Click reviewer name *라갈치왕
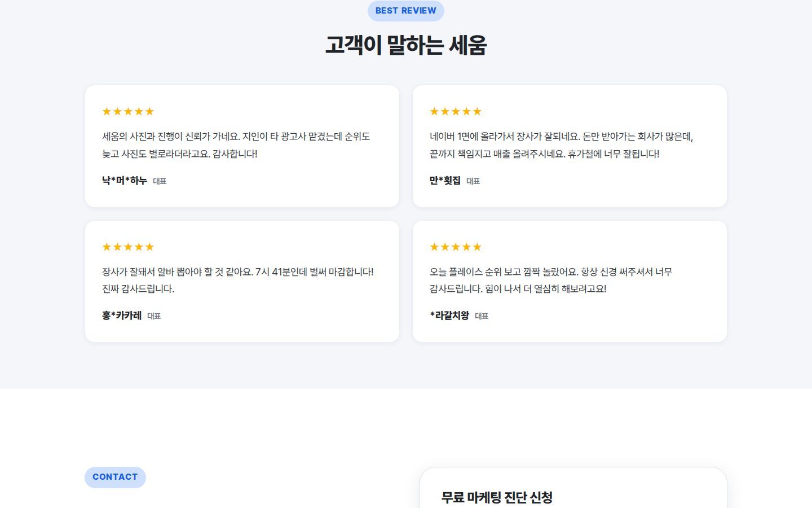 [449, 316]
